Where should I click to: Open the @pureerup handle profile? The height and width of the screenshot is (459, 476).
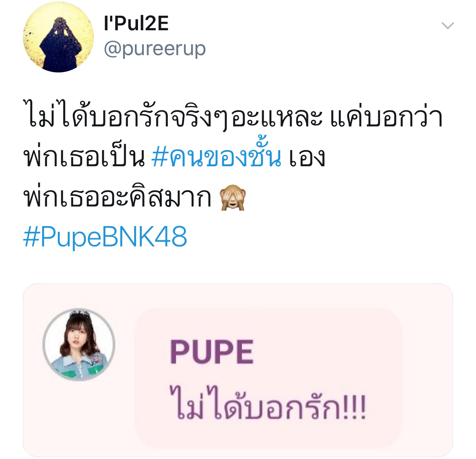(x=155, y=49)
